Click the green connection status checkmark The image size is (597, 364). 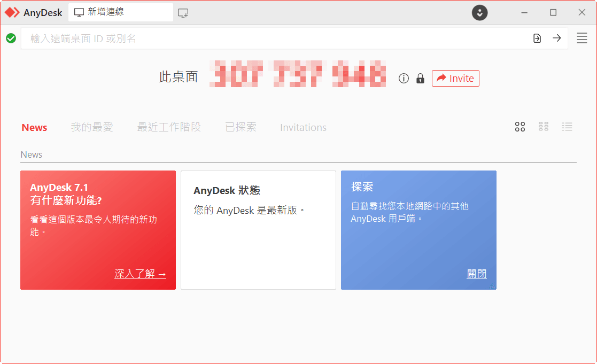11,38
